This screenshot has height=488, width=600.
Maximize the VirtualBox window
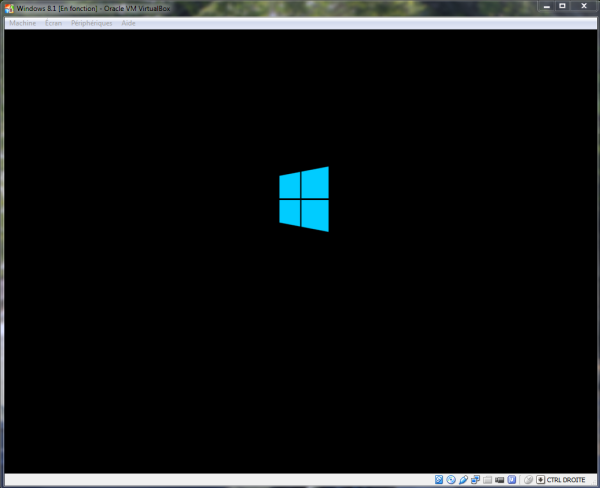(562, 6)
